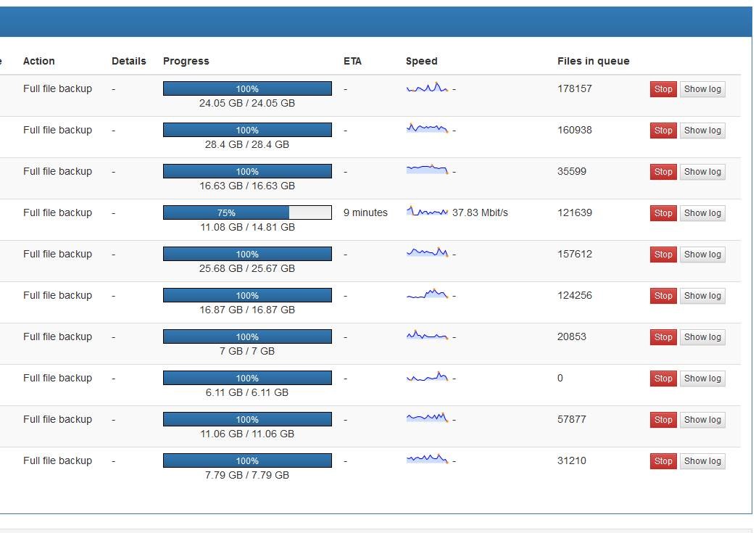The width and height of the screenshot is (756, 533).
Task: Show log for the 31210 files row
Action: [x=702, y=461]
